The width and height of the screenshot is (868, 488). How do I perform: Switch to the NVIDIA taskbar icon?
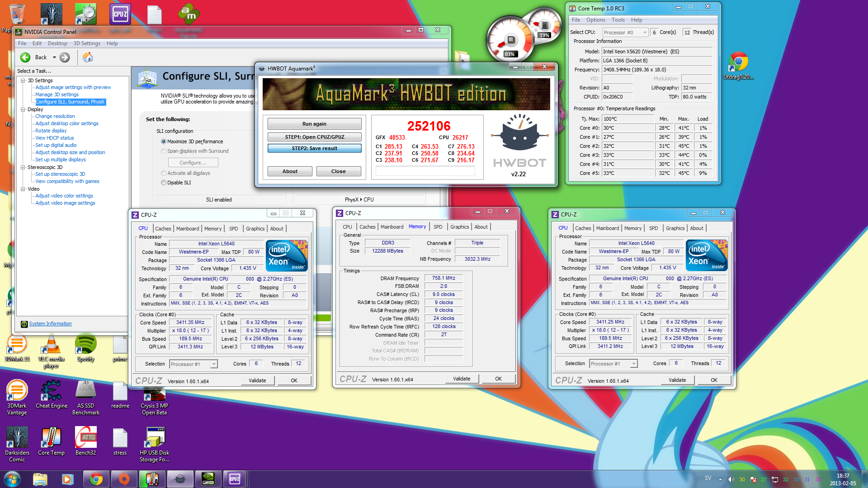pyautogui.click(x=208, y=479)
